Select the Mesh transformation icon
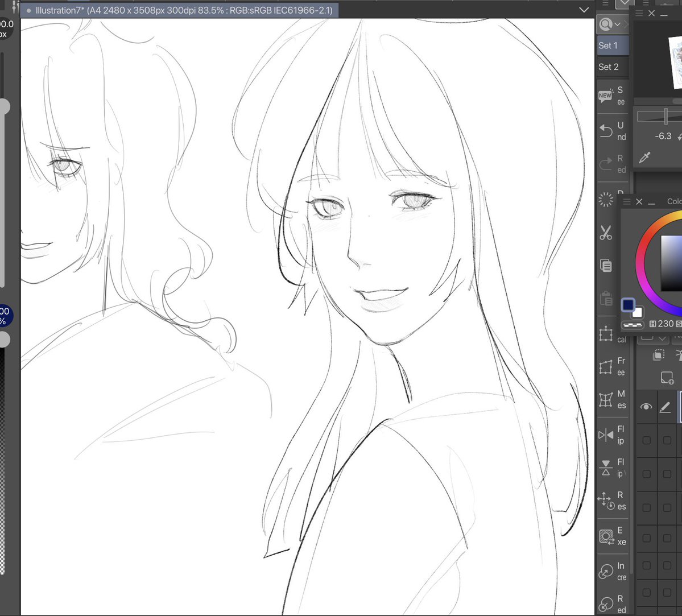 click(605, 400)
